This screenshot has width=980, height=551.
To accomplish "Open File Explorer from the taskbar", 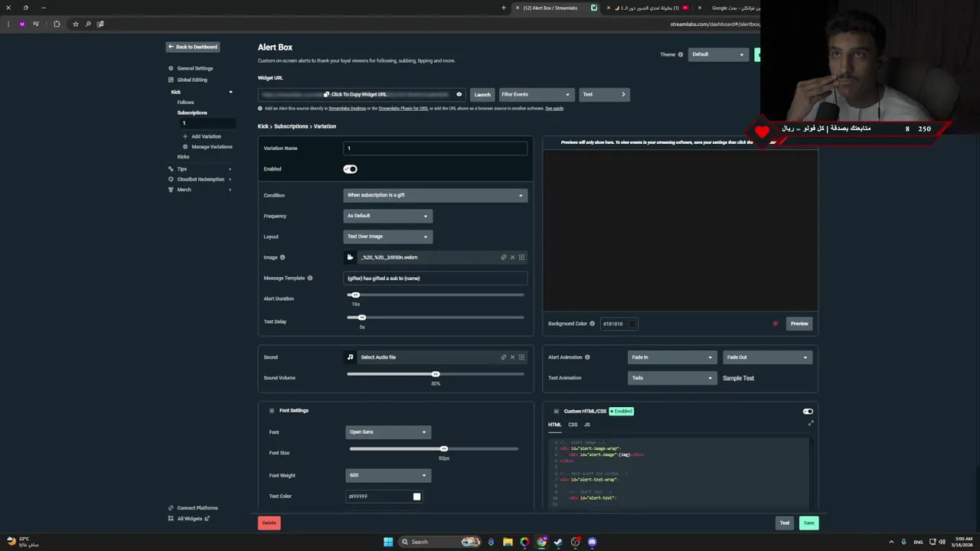I will click(508, 542).
